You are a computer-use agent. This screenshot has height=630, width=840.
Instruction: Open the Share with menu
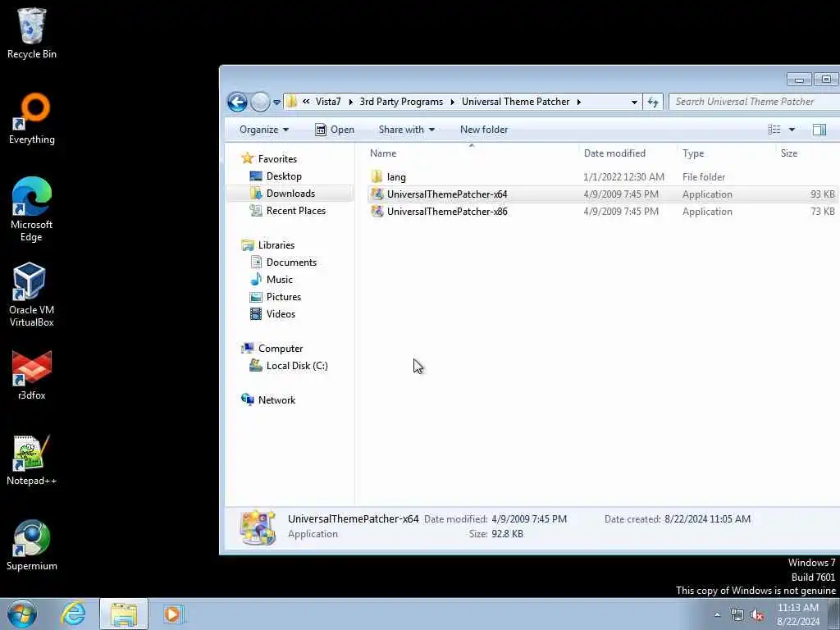[x=407, y=130]
